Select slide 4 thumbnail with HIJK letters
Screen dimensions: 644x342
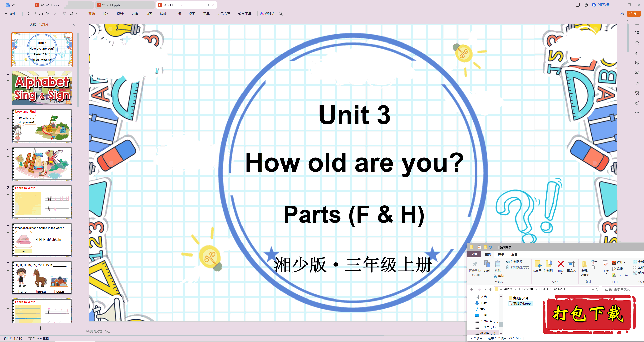[x=42, y=163]
